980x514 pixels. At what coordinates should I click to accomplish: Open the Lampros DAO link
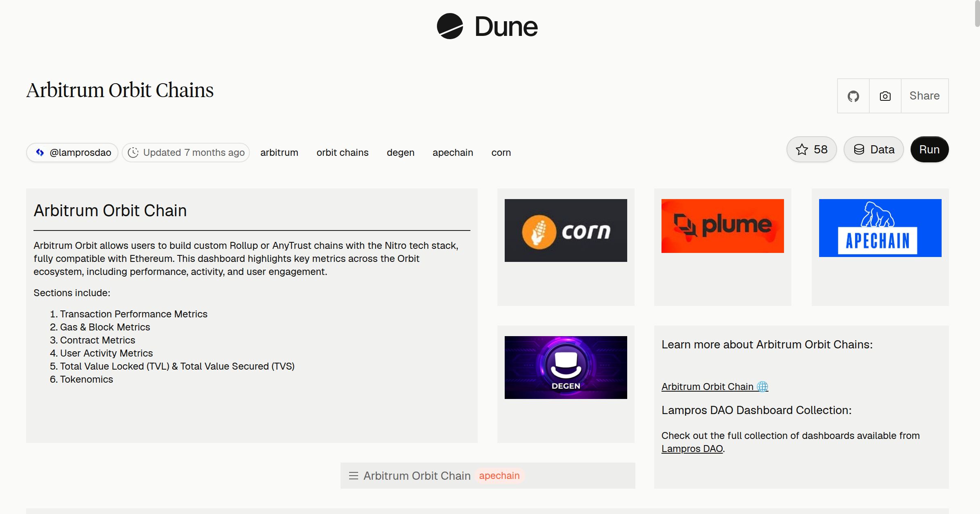click(x=692, y=449)
